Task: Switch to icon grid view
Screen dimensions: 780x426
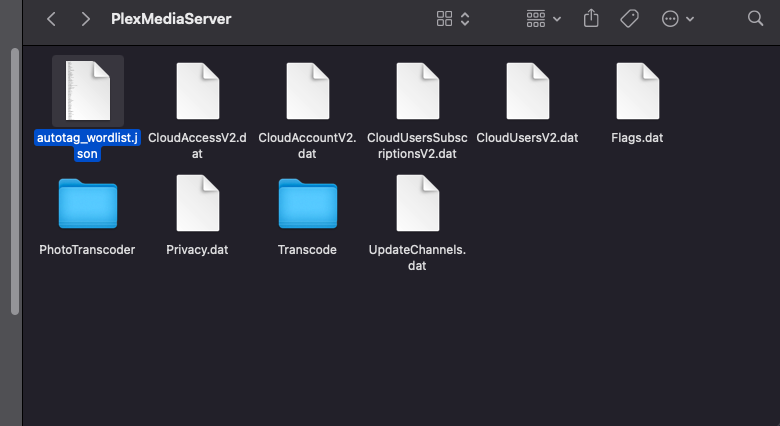Action: [444, 19]
